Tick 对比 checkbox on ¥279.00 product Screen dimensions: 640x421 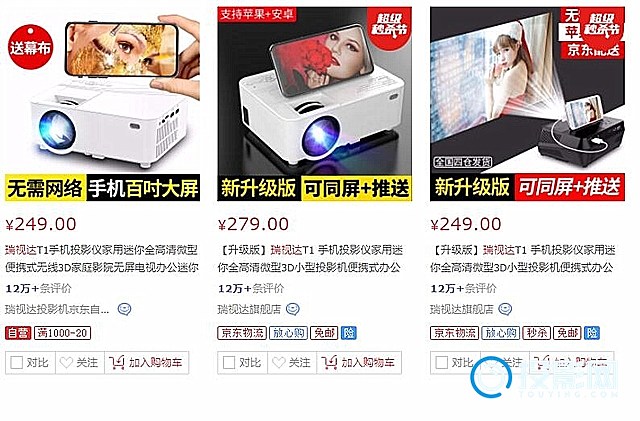[229, 362]
